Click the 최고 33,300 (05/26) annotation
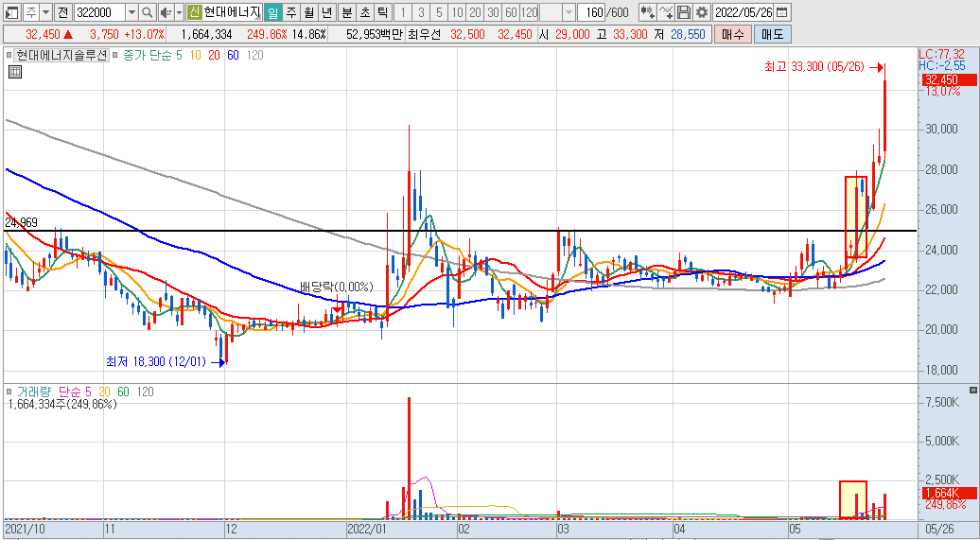 click(815, 66)
